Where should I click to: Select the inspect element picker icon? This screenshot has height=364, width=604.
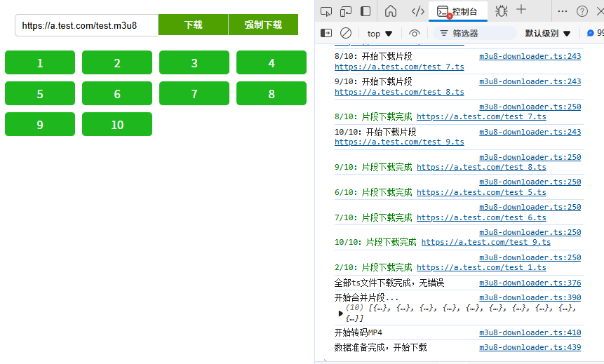click(326, 11)
